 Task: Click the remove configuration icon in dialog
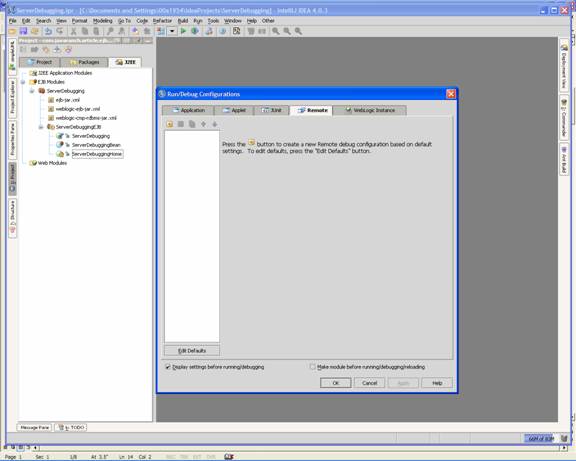pyautogui.click(x=181, y=124)
